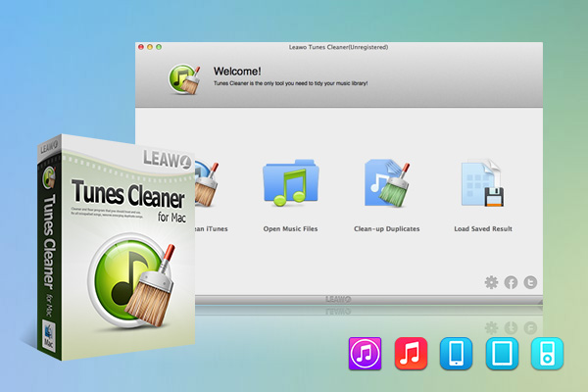This screenshot has height=392, width=588.
Task: Choose the iPod classic icon
Action: pos(547,354)
